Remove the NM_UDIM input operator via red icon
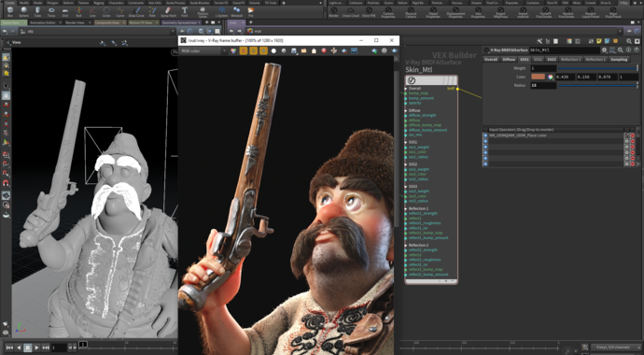 [x=633, y=135]
